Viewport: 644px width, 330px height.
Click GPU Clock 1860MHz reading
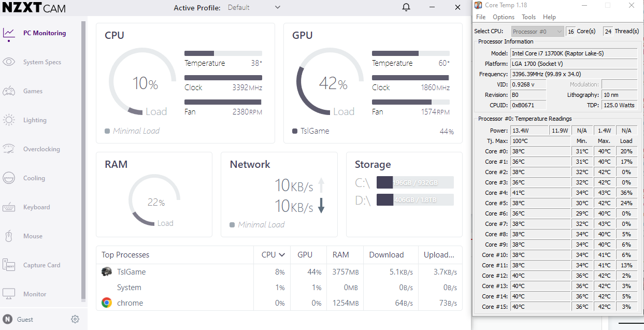435,88
